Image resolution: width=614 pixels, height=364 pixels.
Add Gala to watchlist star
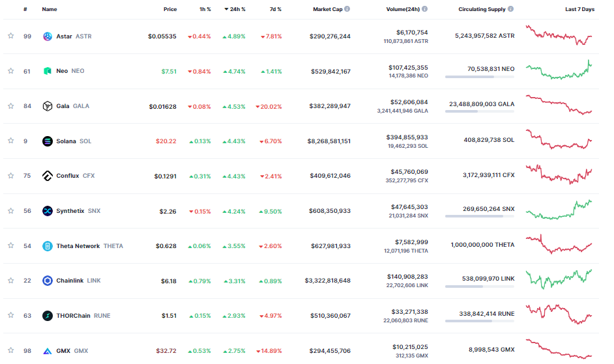[x=11, y=106]
